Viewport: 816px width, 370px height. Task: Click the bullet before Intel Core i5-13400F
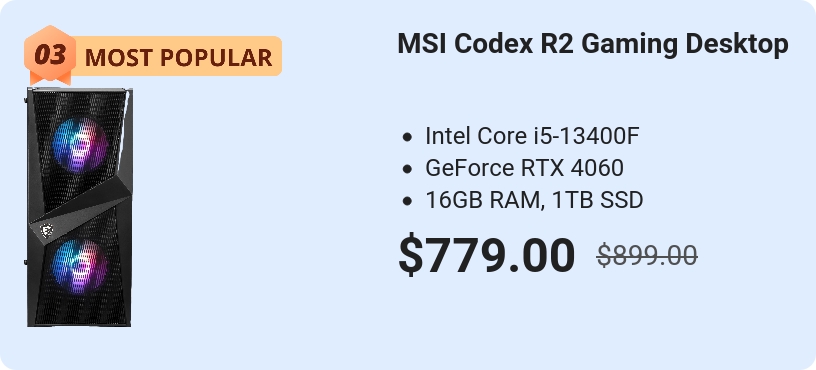tap(407, 137)
